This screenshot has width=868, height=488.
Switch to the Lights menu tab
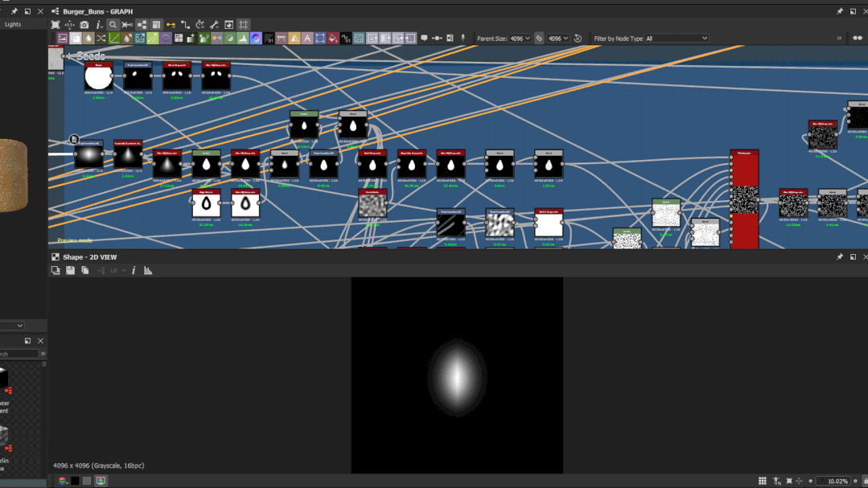coord(13,24)
